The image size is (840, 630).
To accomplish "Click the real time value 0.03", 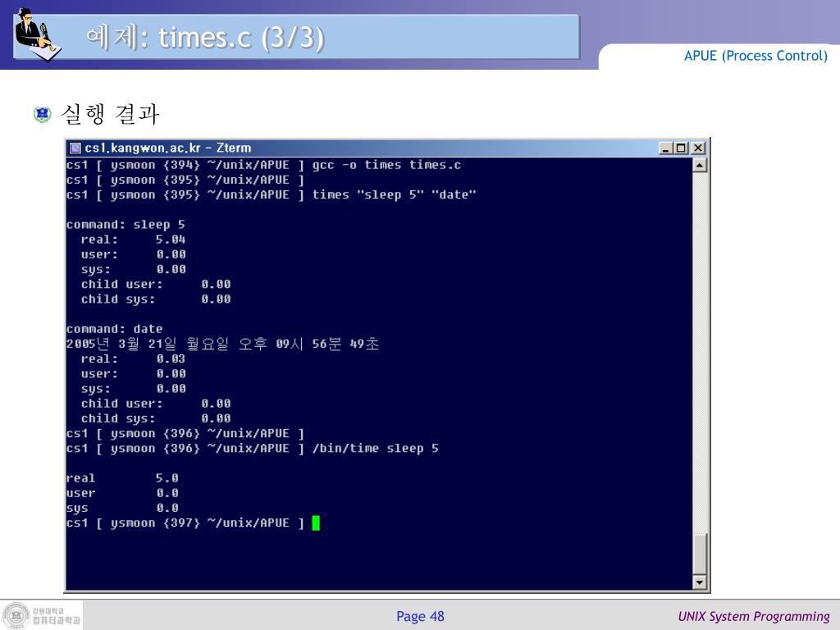I will click(171, 359).
